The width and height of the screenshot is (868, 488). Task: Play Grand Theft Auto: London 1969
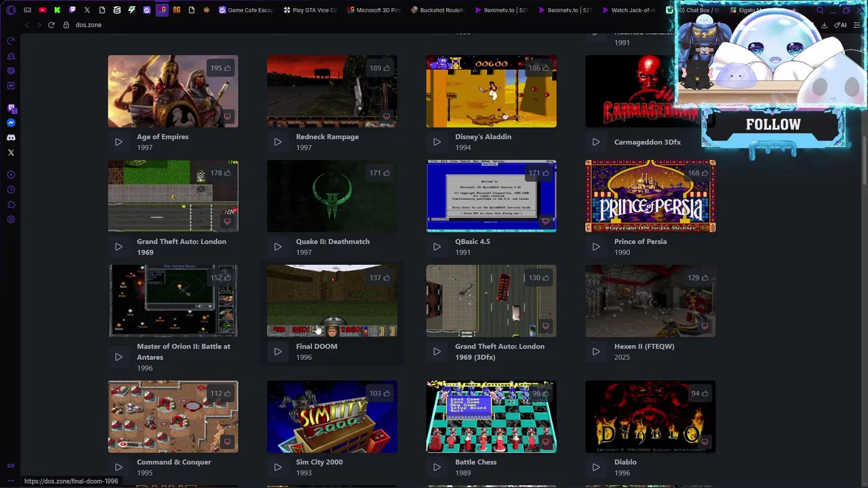click(x=119, y=247)
